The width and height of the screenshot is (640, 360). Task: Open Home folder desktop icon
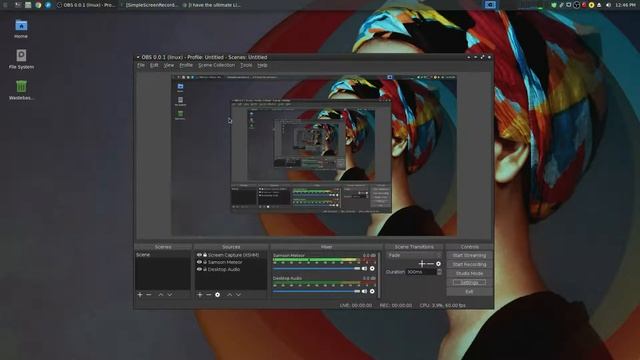21,29
